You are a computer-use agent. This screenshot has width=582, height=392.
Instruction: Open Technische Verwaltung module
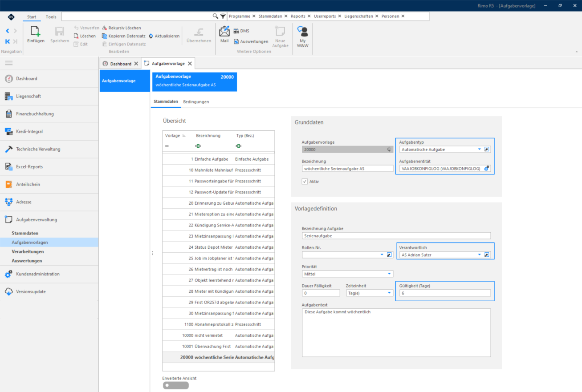(x=49, y=149)
